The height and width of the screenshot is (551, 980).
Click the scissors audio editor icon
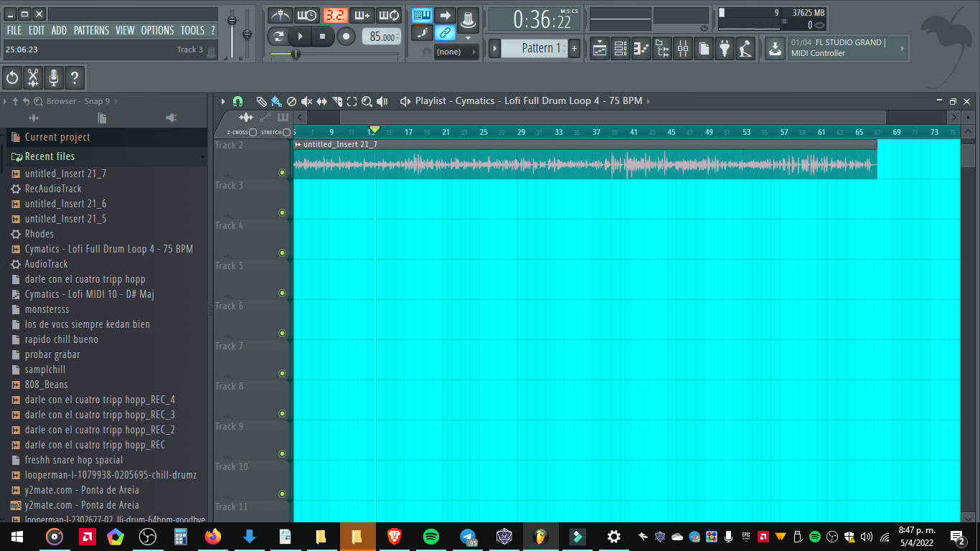coord(33,77)
